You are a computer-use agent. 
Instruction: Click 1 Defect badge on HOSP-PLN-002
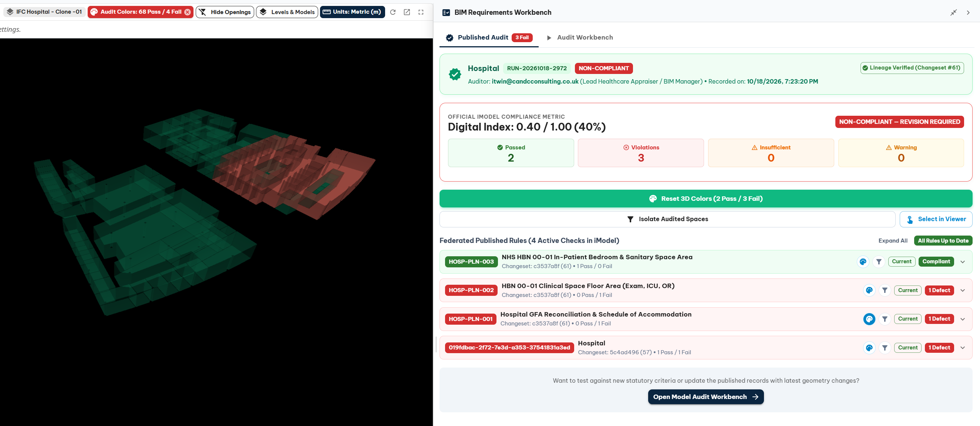point(939,291)
